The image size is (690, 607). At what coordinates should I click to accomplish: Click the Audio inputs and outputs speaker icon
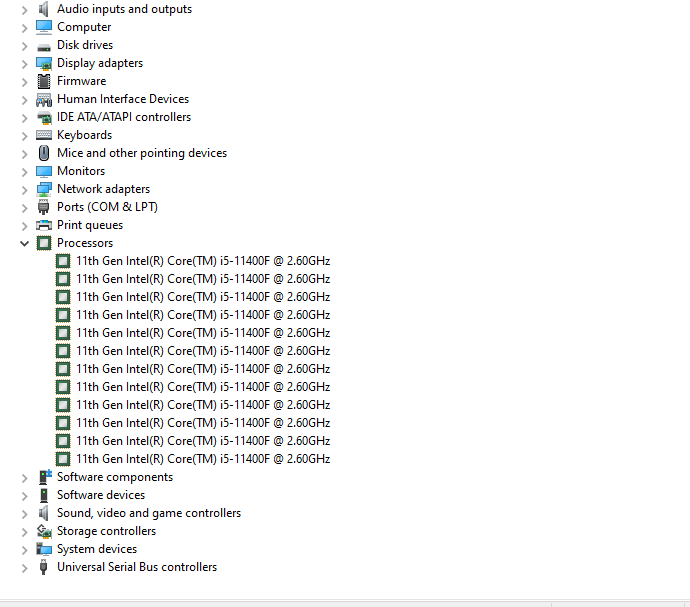coord(44,9)
